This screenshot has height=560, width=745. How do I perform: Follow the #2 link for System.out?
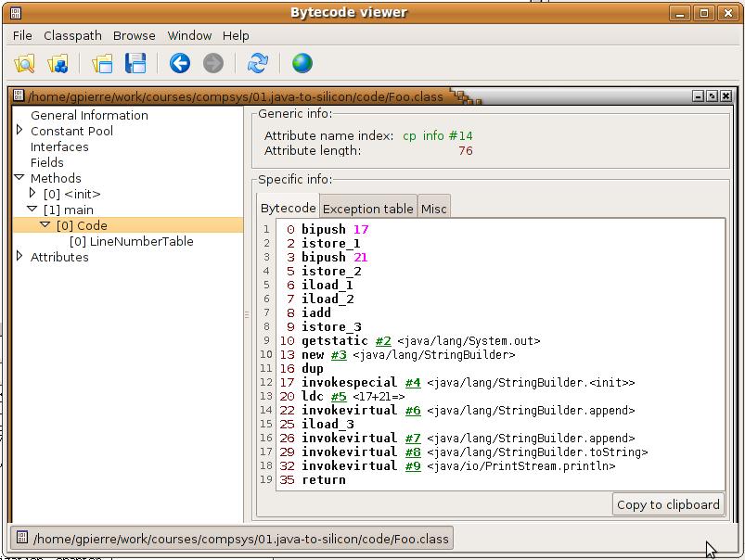383,341
